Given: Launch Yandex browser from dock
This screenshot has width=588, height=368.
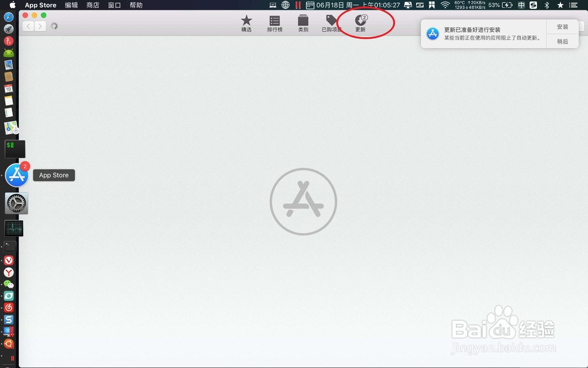Looking at the screenshot, I should (x=9, y=272).
